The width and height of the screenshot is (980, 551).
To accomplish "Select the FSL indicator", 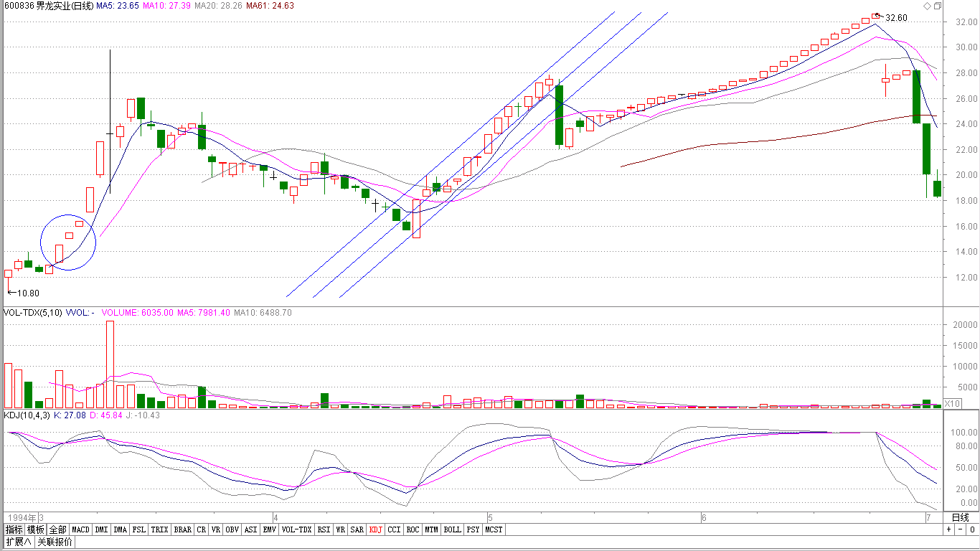I will pos(138,529).
